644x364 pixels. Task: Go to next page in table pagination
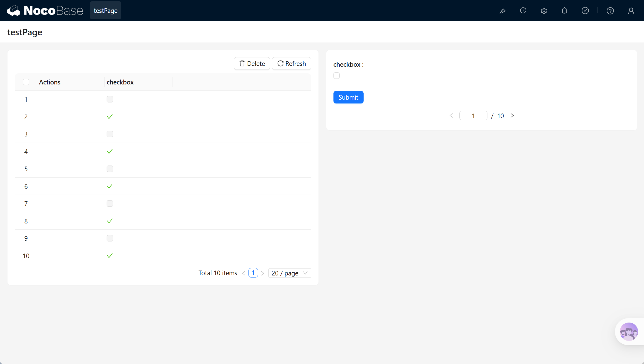263,273
